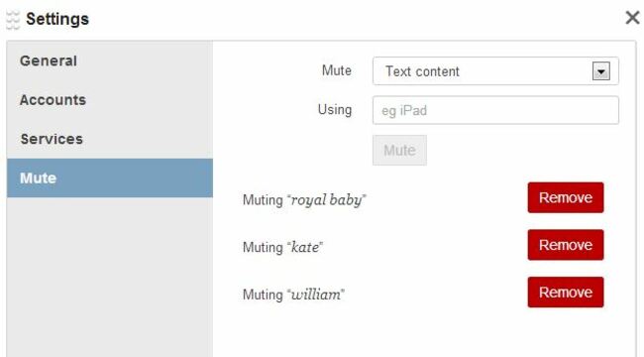Click the Settings dialog title text

click(57, 19)
